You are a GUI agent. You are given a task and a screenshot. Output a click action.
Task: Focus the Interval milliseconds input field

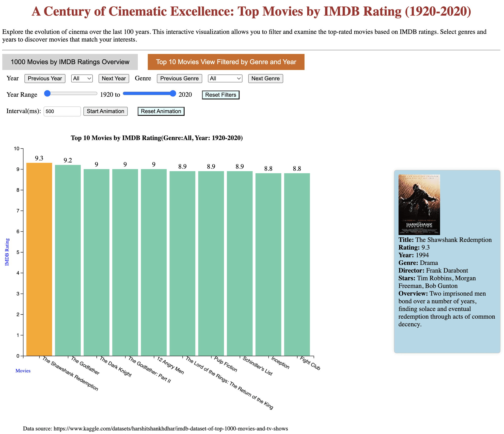(x=62, y=111)
